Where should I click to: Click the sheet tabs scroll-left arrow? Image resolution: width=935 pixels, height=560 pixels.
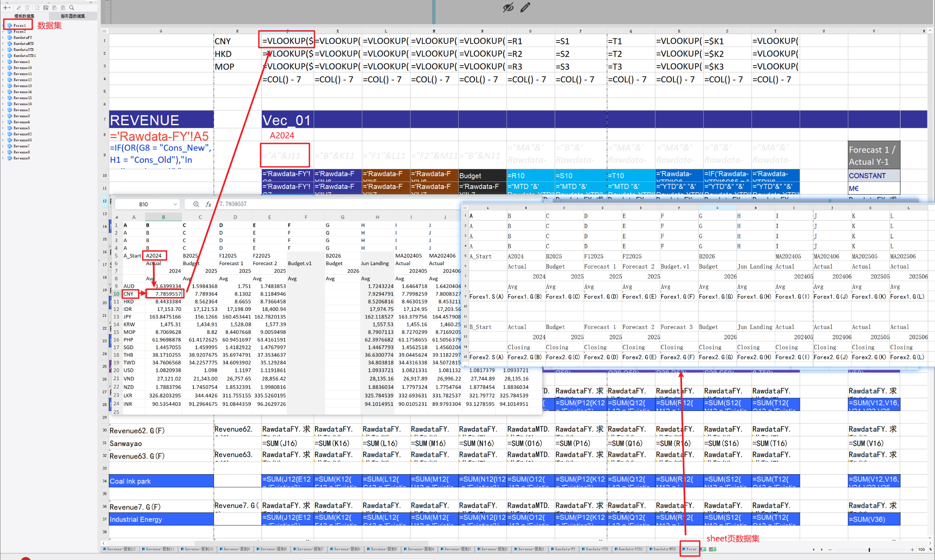[x=813, y=549]
